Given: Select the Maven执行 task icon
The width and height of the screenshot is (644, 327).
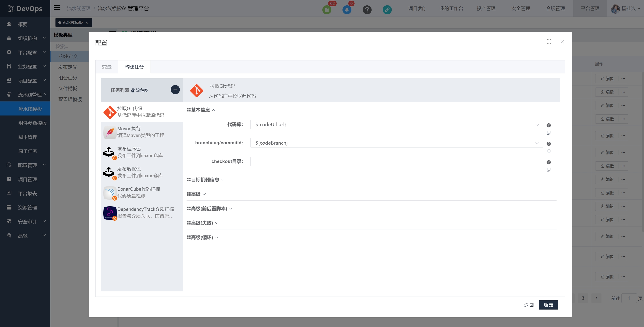Looking at the screenshot, I should point(110,132).
